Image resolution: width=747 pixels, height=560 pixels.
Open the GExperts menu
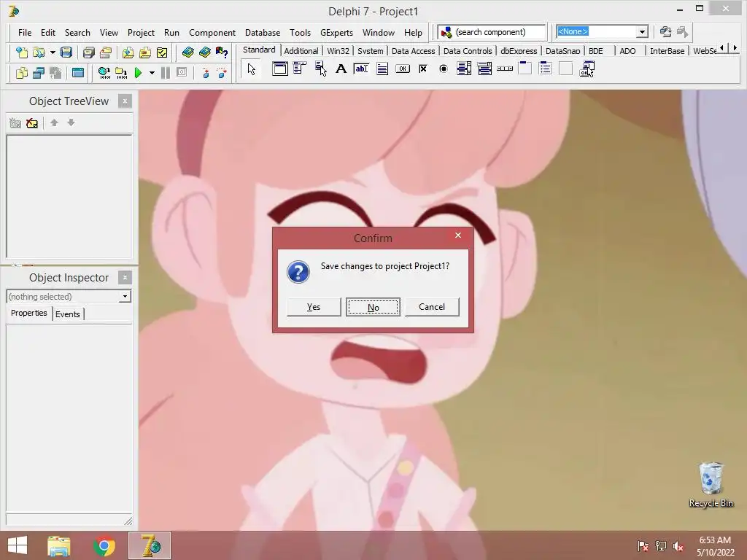pyautogui.click(x=336, y=32)
